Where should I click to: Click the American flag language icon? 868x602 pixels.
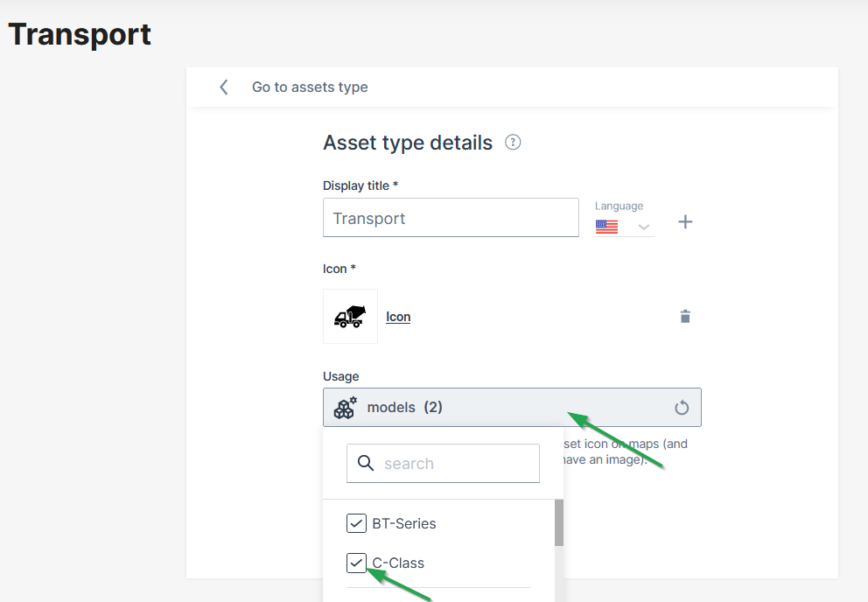[605, 225]
